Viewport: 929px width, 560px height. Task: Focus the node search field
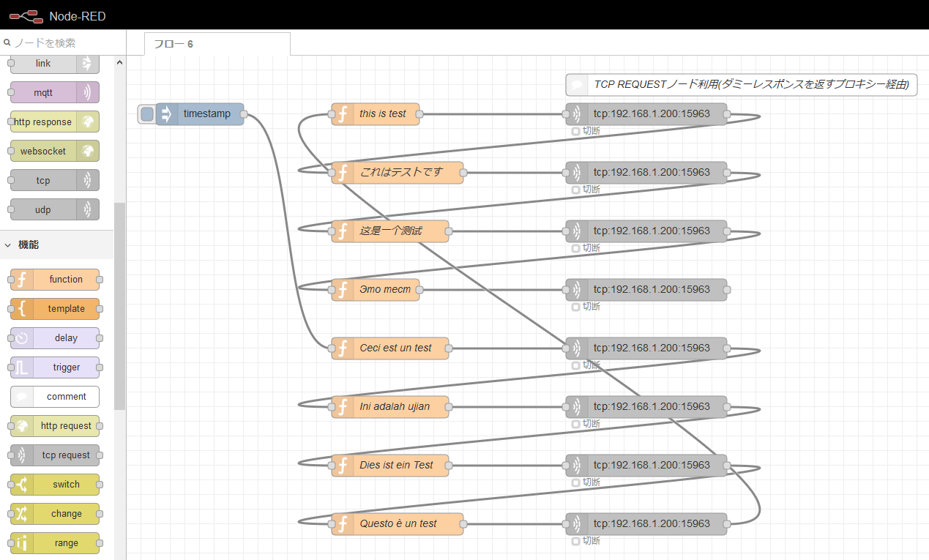coord(63,42)
